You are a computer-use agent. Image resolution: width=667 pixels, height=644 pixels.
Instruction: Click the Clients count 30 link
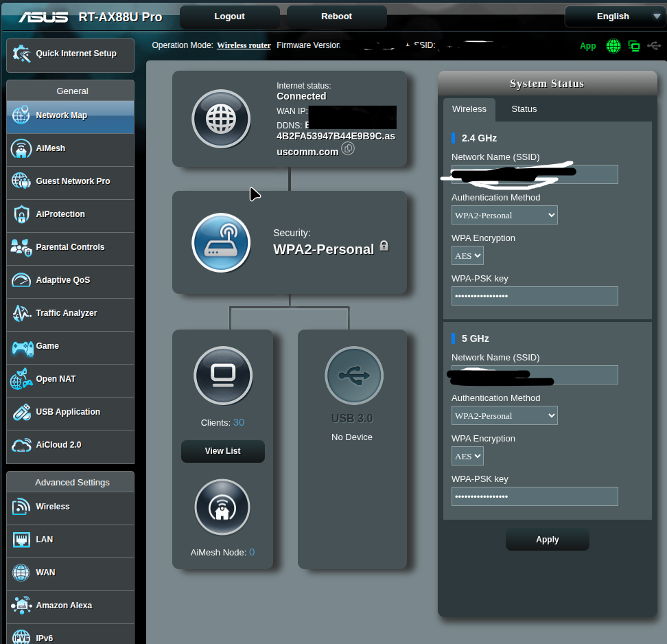pyautogui.click(x=239, y=423)
